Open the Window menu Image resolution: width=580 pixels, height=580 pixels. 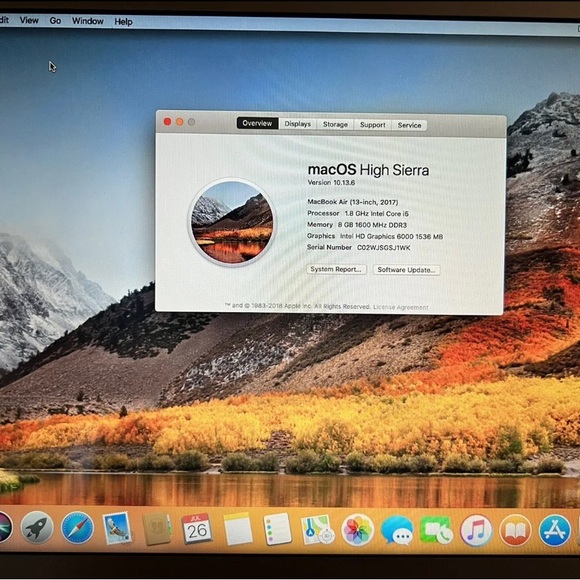click(88, 21)
